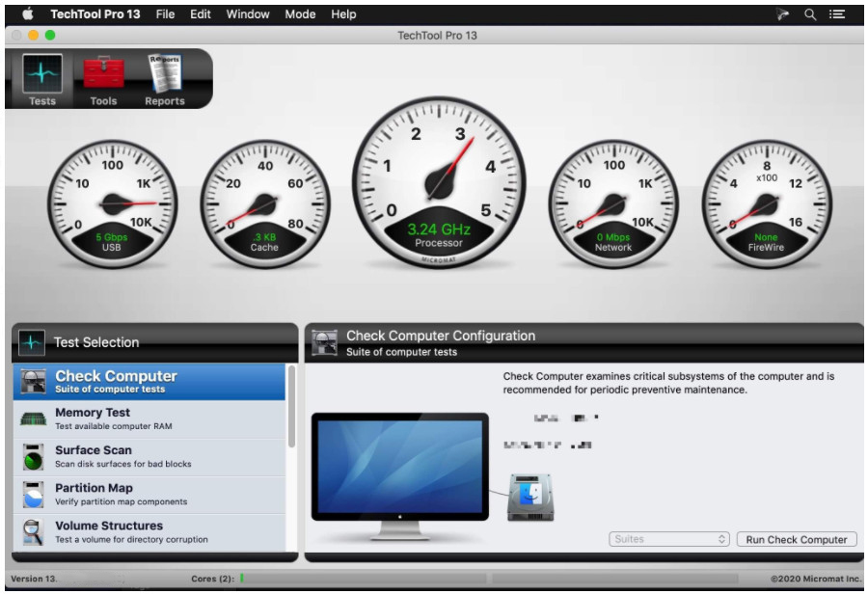This screenshot has width=868, height=594.
Task: Open the Suites dropdown
Action: click(x=668, y=539)
